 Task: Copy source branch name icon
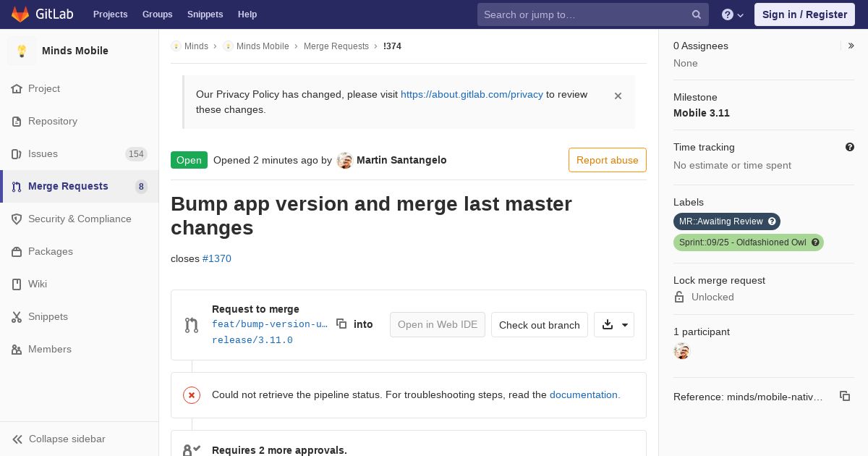pos(341,324)
